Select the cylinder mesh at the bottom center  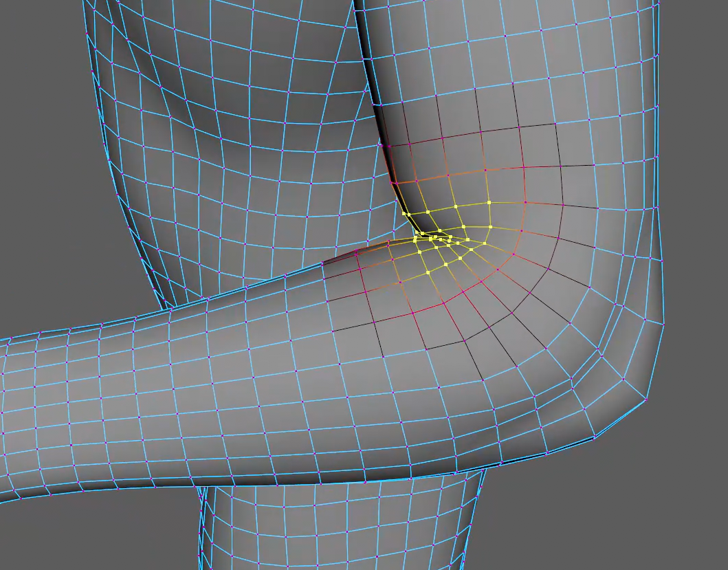[x=337, y=529]
